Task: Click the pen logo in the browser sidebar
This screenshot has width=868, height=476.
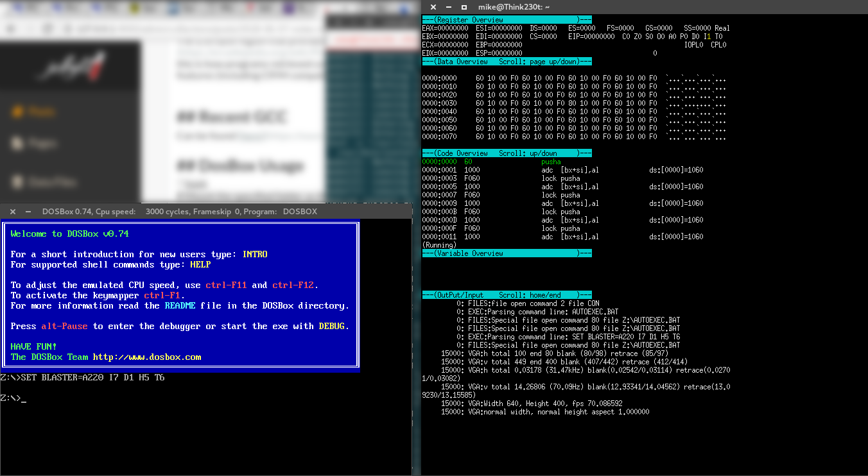Action: [70, 67]
